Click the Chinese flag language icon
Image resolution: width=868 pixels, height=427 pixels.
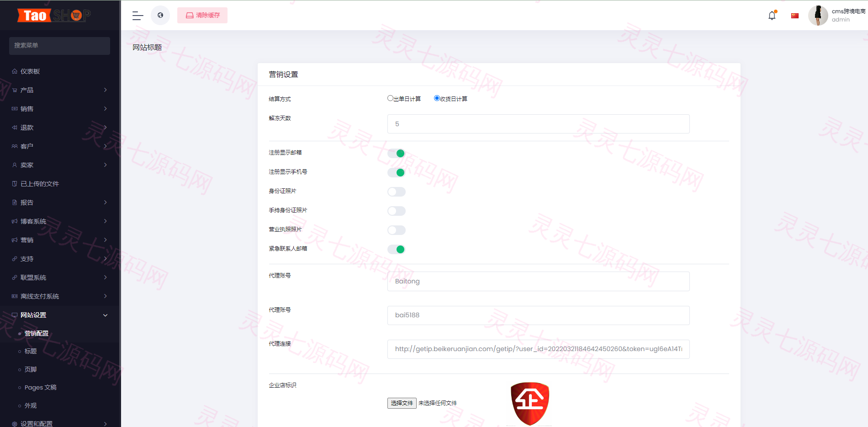coord(795,16)
